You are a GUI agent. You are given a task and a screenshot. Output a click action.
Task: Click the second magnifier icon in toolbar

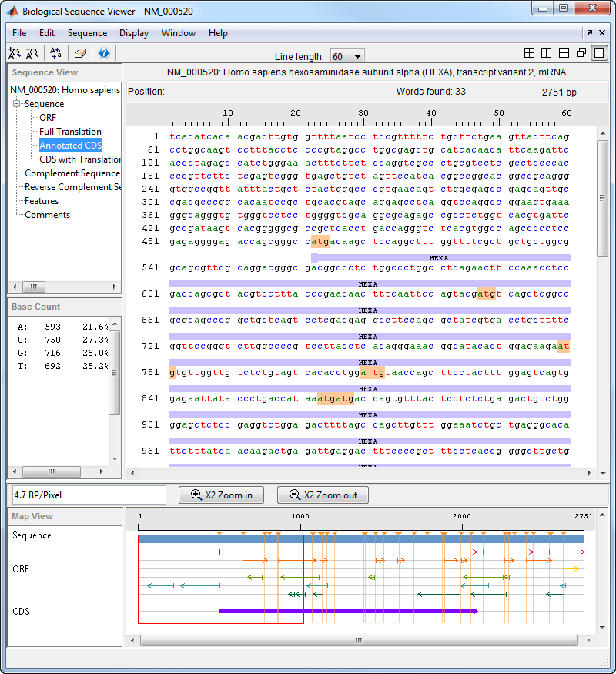tap(32, 53)
